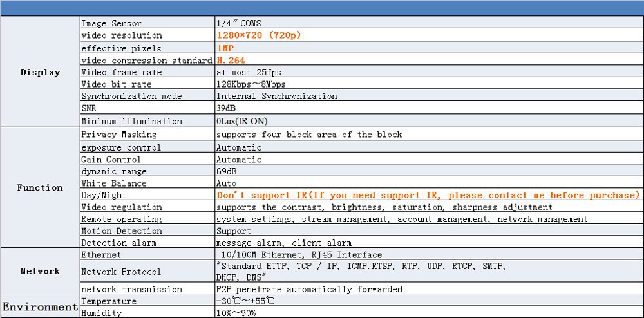The height and width of the screenshot is (318, 644).
Task: Click the orange 'Don't support IR' notice
Action: 428,195
